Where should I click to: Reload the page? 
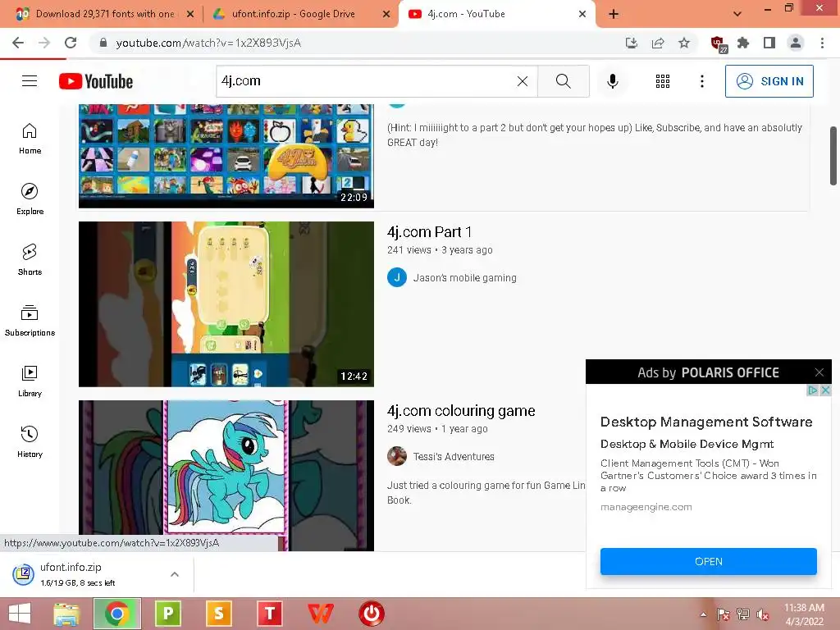click(71, 43)
